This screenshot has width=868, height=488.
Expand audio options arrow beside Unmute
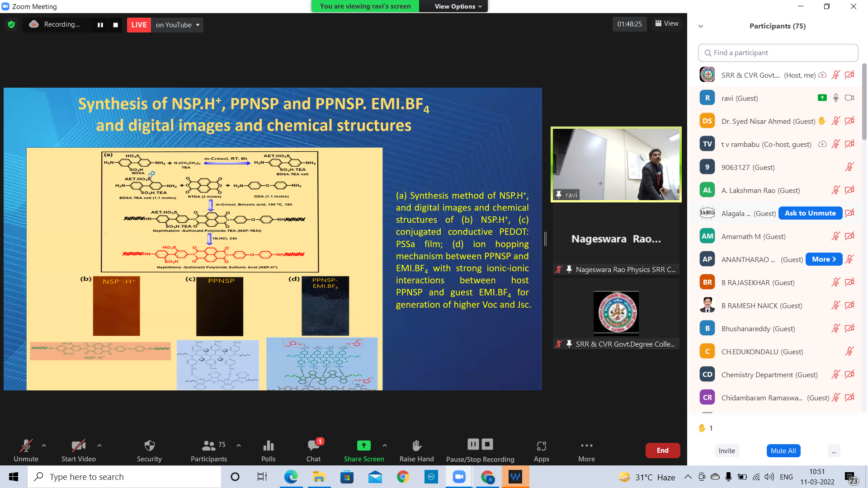tap(44, 446)
